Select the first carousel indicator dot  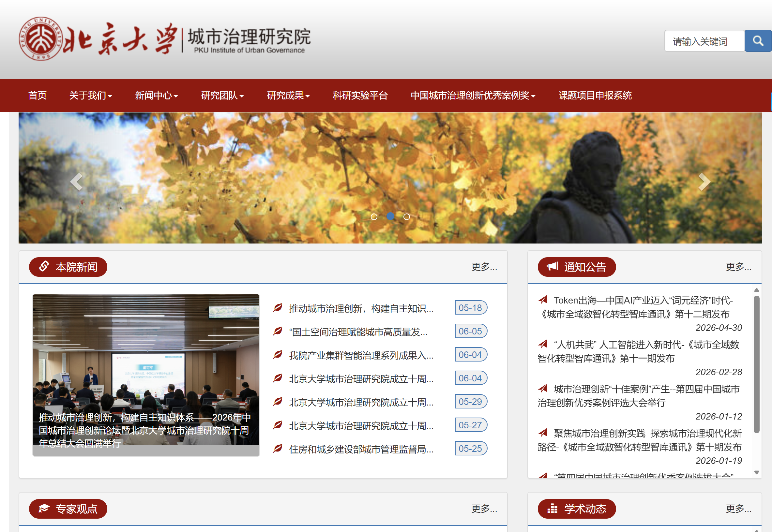click(374, 217)
